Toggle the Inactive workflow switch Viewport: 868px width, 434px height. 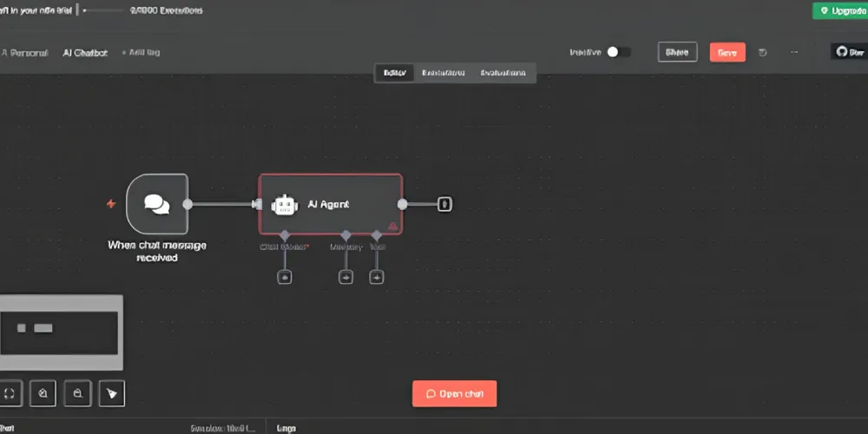point(618,52)
